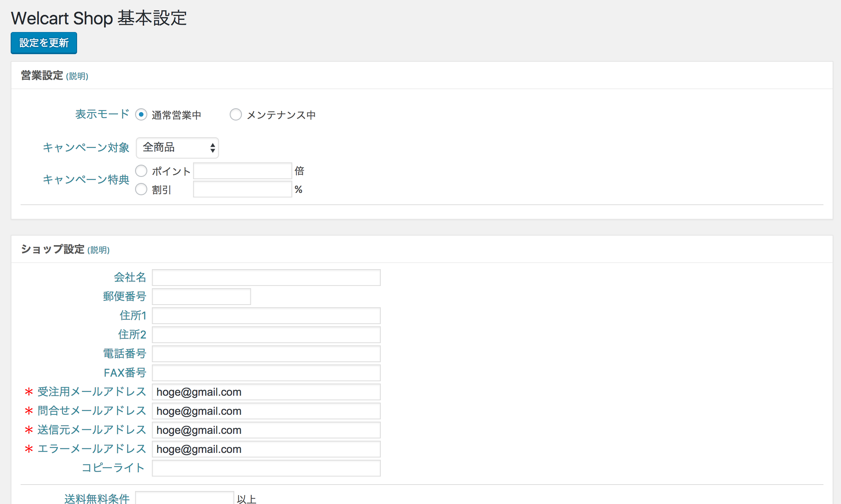Screen dimensions: 841x504
Task: Click into the 住所2 field
Action: (266, 335)
